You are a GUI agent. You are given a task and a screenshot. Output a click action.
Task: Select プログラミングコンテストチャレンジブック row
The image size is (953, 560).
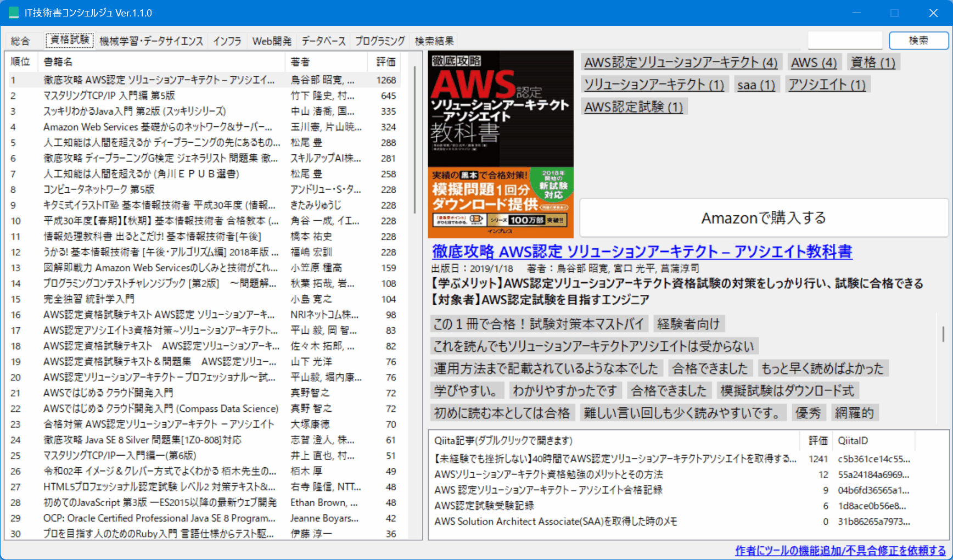[203, 283]
